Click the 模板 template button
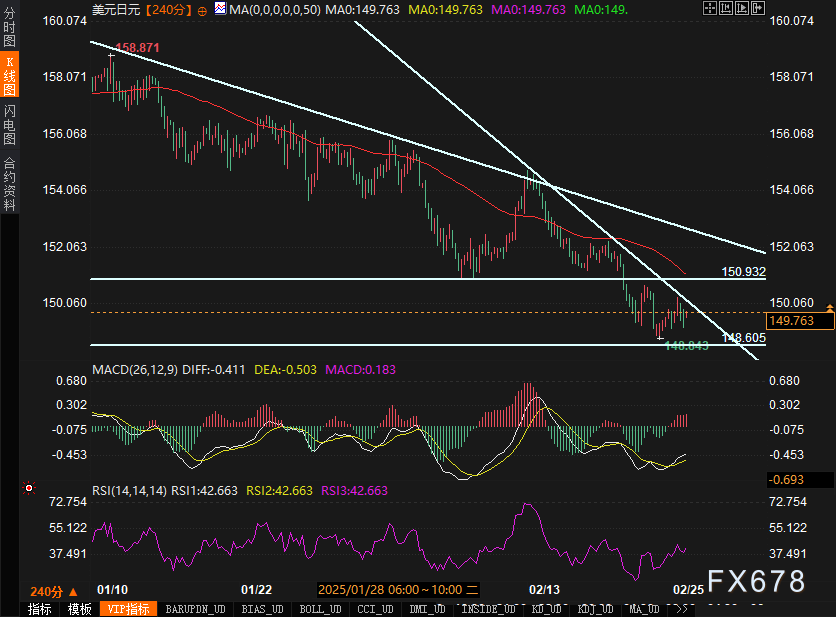Screen dimensions: 836x617 tap(80, 609)
